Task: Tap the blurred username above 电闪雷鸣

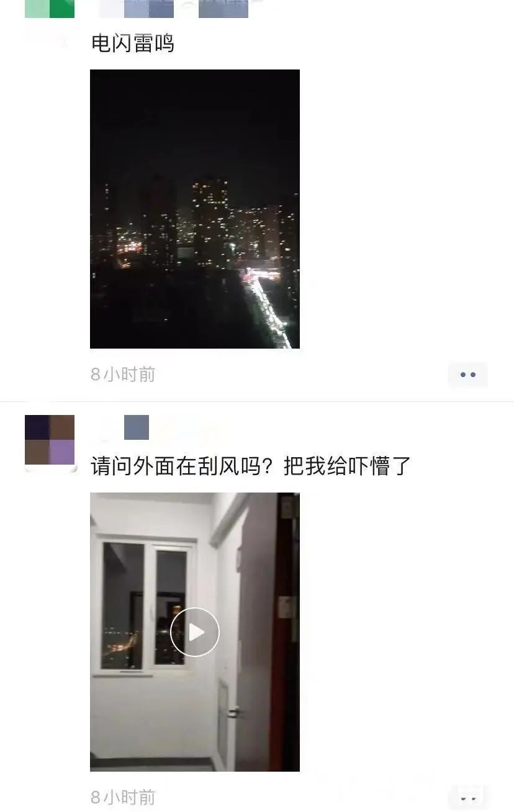Action: click(174, 9)
